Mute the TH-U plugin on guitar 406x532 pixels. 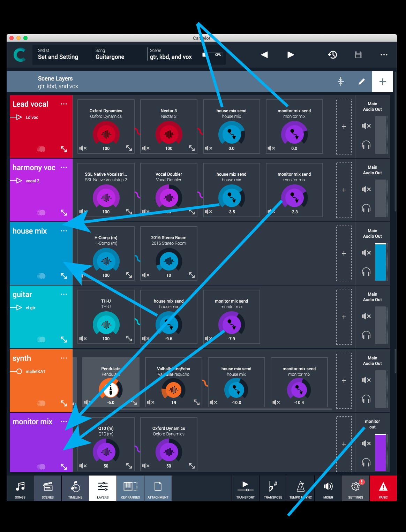click(83, 339)
